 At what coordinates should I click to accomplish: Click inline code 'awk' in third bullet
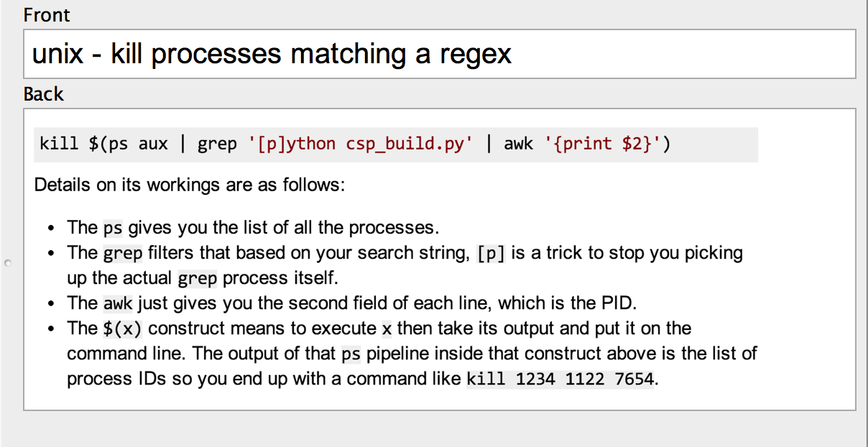coord(118,303)
